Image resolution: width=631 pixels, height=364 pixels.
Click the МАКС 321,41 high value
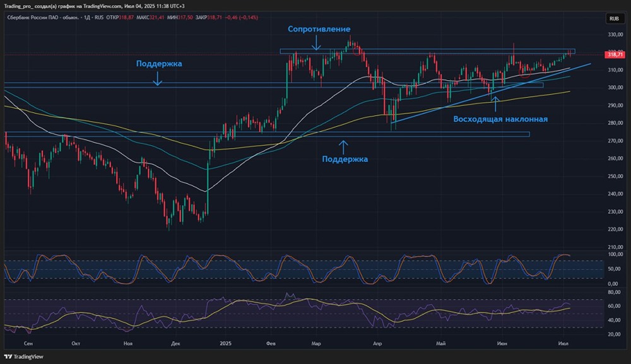click(x=151, y=18)
